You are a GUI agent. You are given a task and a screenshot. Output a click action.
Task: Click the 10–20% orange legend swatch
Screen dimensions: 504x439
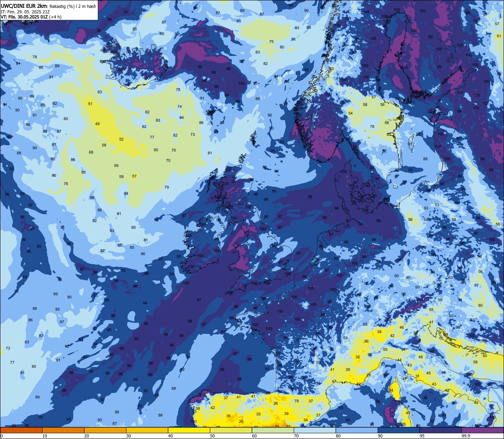[63, 430]
